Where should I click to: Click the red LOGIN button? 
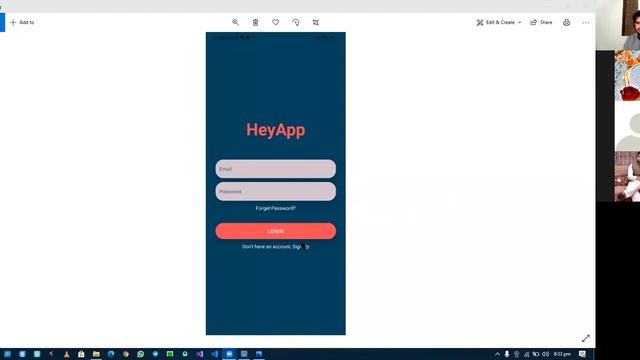pyautogui.click(x=276, y=231)
